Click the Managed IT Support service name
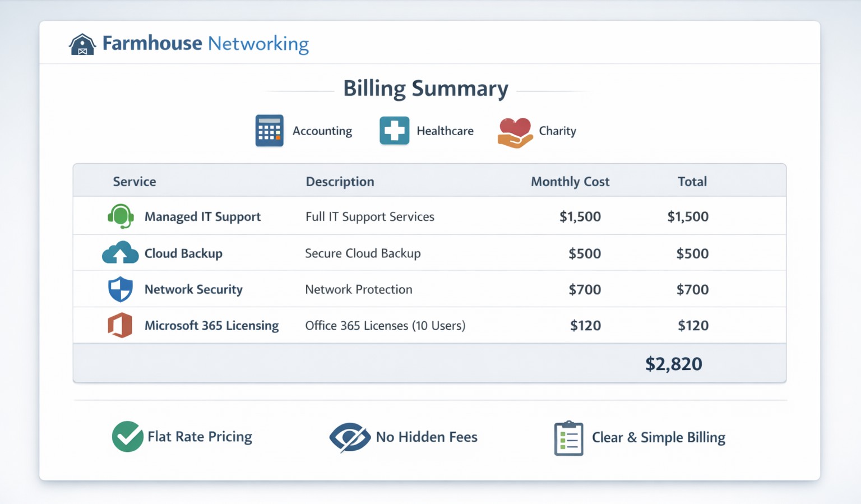The image size is (861, 504). [x=202, y=217]
